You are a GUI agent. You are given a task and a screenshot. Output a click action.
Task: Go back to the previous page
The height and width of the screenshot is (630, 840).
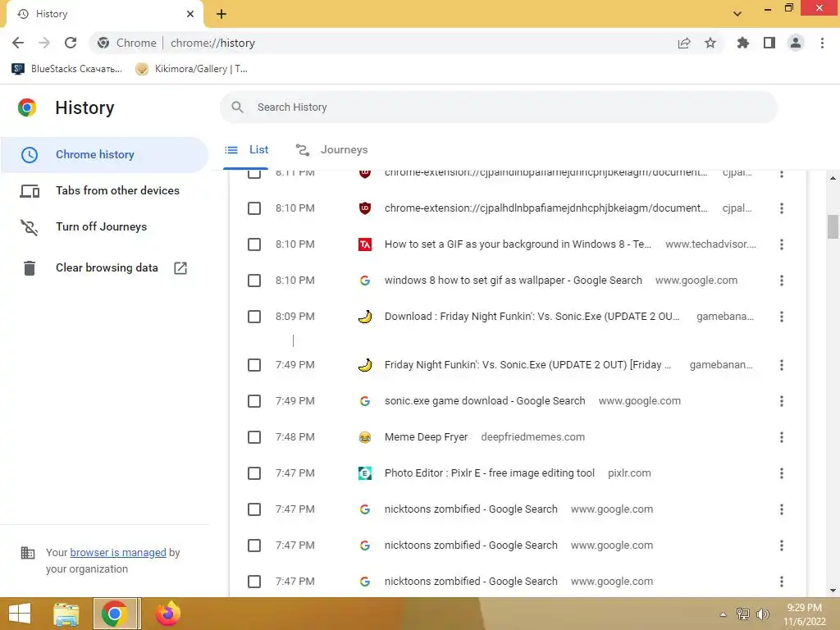(x=18, y=43)
